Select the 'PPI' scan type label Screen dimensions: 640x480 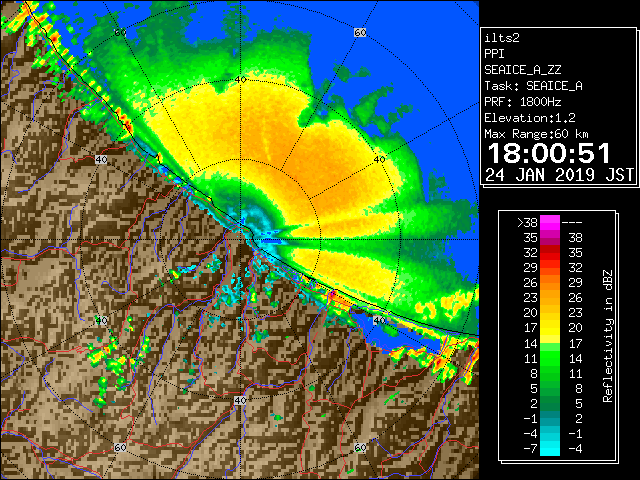coord(494,54)
